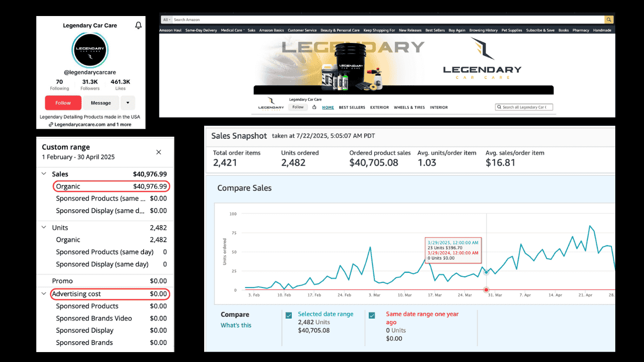Switch to the INTERIOR storefront tab
The width and height of the screenshot is (644, 362).
click(x=439, y=107)
